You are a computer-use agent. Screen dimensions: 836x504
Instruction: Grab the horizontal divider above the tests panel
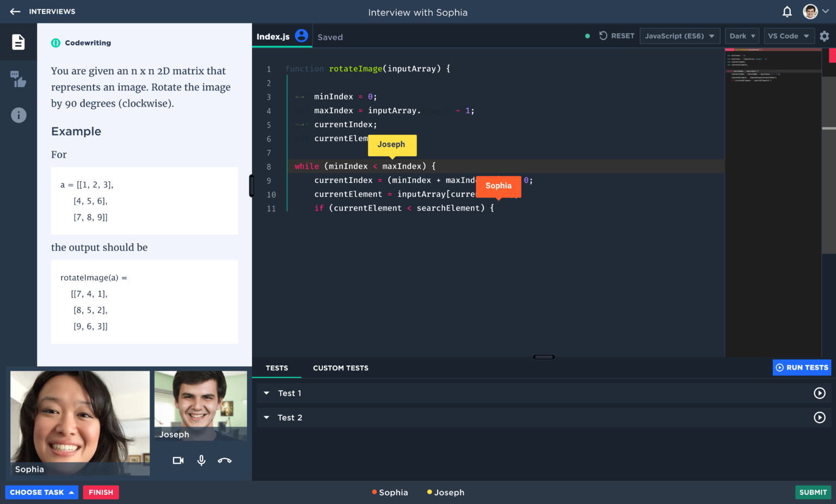click(544, 357)
